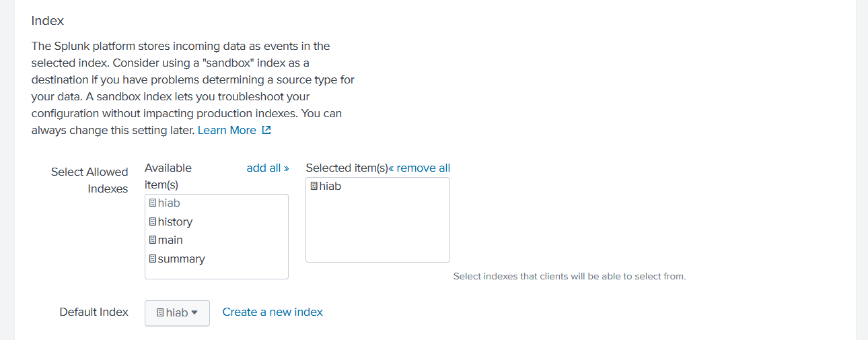The height and width of the screenshot is (340, 868).
Task: Click the index icon beside summary
Action: (152, 259)
